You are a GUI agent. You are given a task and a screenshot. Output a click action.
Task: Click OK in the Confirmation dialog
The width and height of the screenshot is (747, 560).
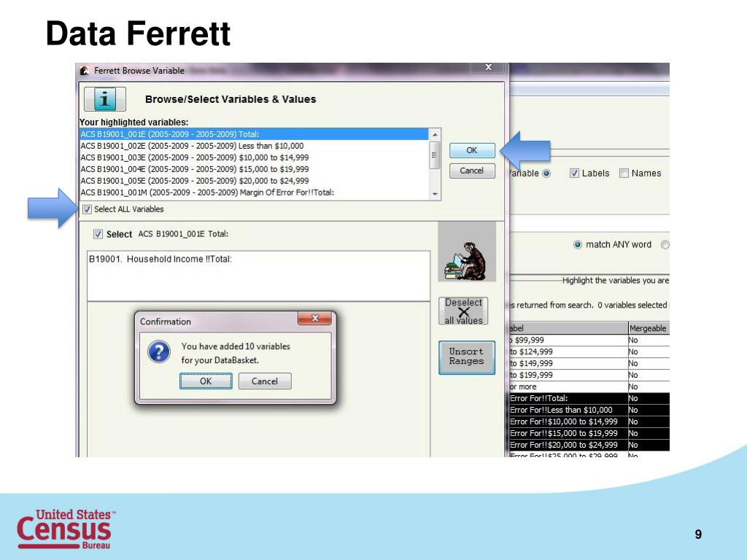[x=205, y=381]
